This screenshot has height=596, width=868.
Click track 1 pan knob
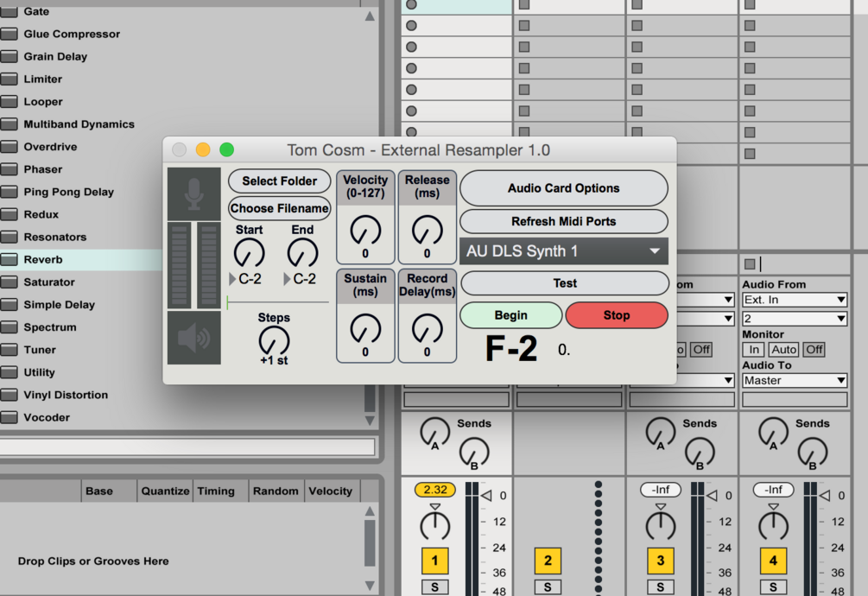(x=435, y=526)
